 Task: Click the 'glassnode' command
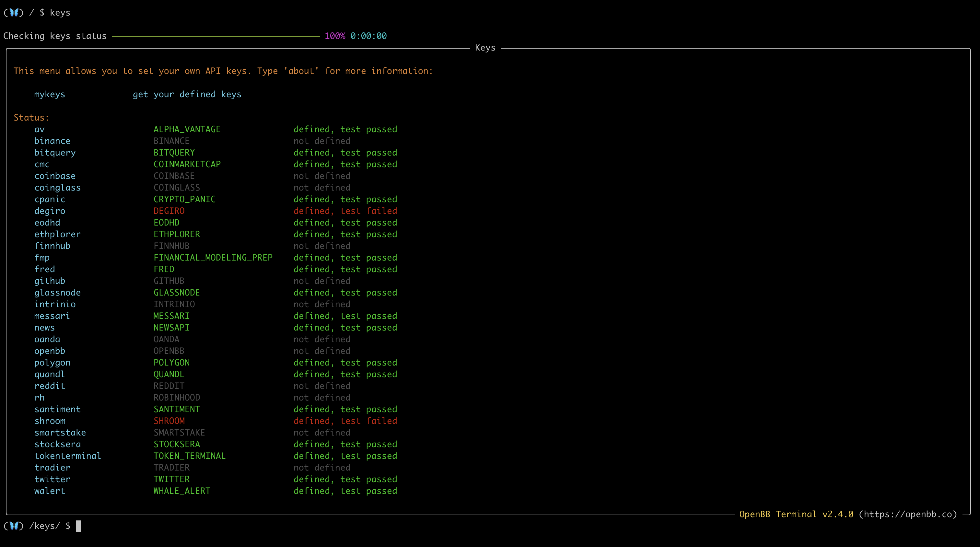click(x=57, y=293)
